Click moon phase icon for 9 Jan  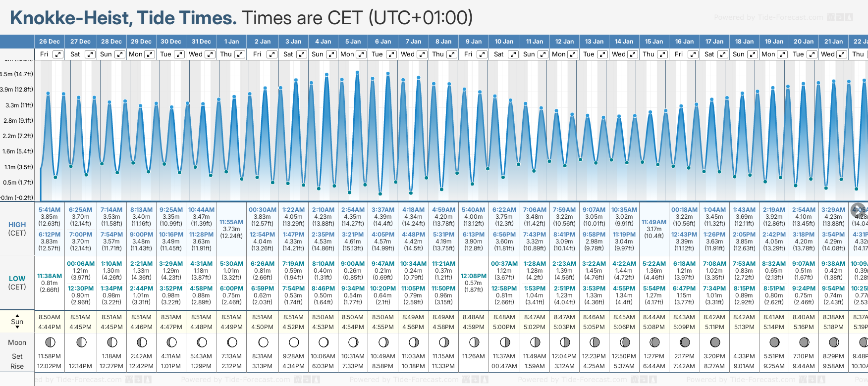pos(474,342)
